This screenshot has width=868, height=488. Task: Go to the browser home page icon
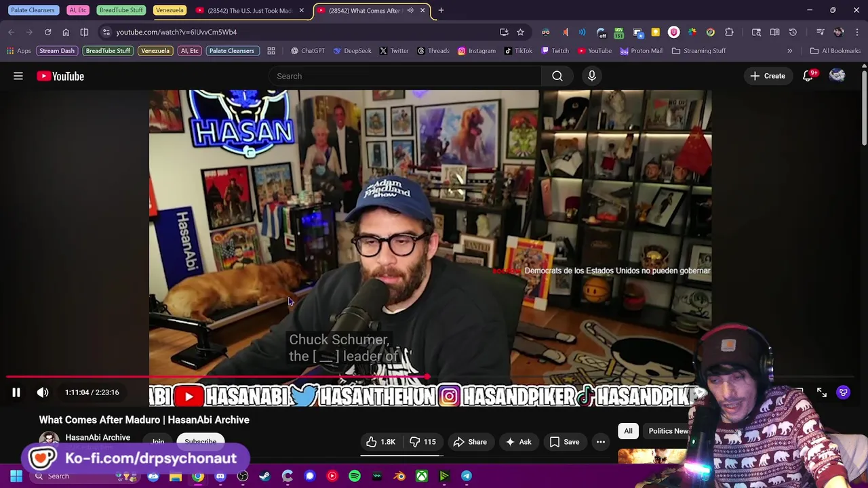coord(66,32)
